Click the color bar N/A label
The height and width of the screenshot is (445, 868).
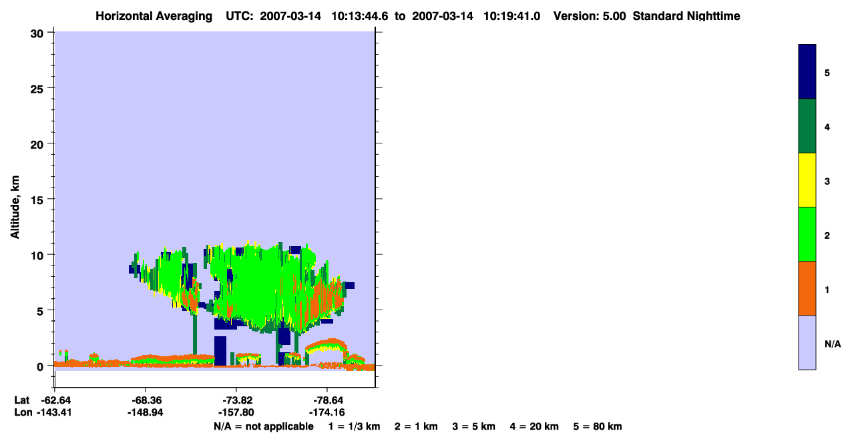click(x=833, y=344)
